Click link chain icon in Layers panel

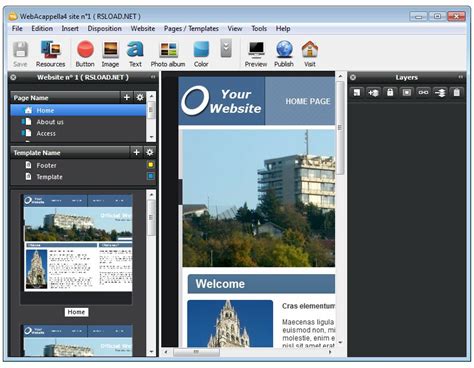(423, 92)
